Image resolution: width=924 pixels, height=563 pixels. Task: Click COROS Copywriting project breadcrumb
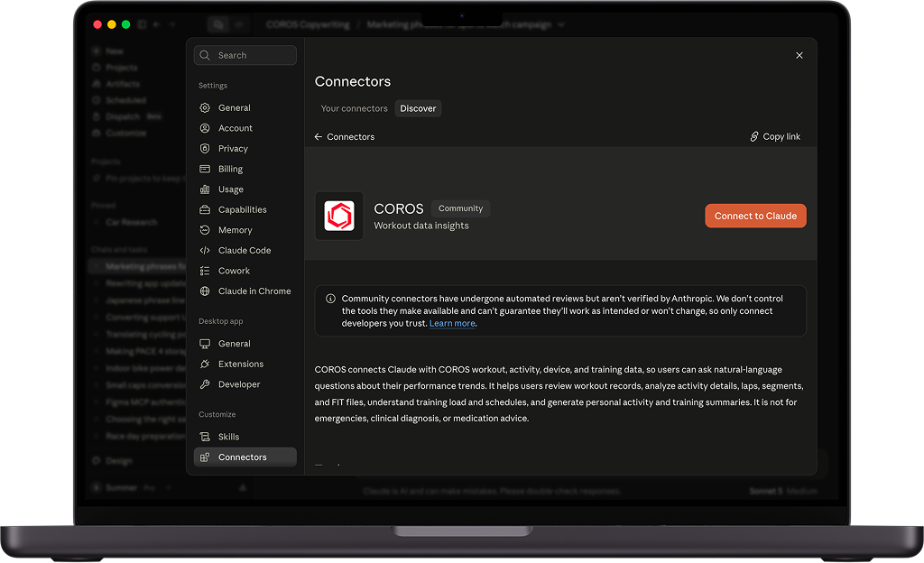point(308,24)
